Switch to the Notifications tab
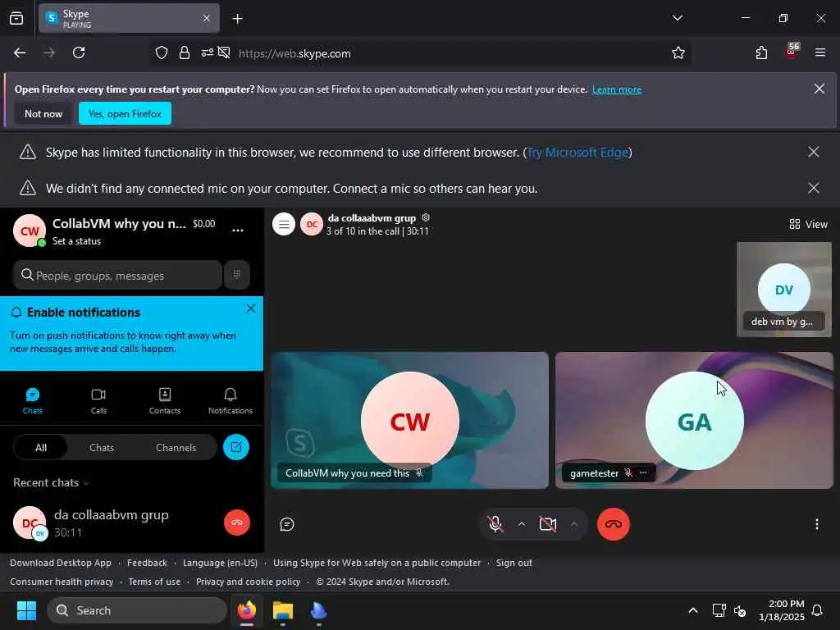This screenshot has width=840, height=630. click(231, 401)
